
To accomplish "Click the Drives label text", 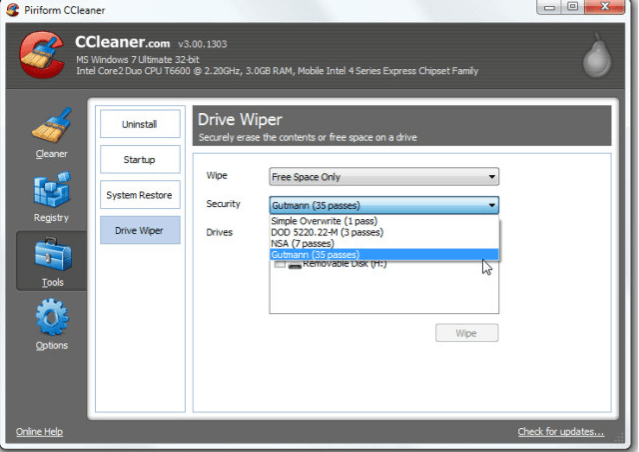I will click(x=219, y=232).
